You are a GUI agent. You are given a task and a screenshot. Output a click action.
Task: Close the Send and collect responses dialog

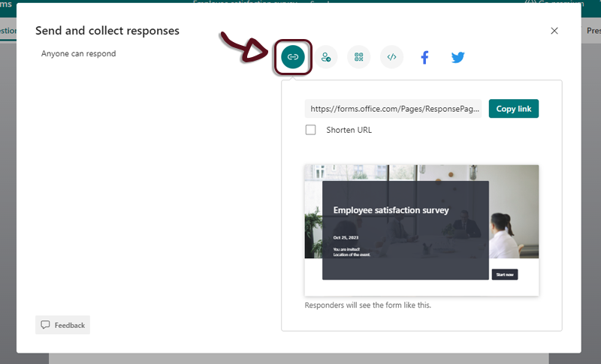point(554,31)
